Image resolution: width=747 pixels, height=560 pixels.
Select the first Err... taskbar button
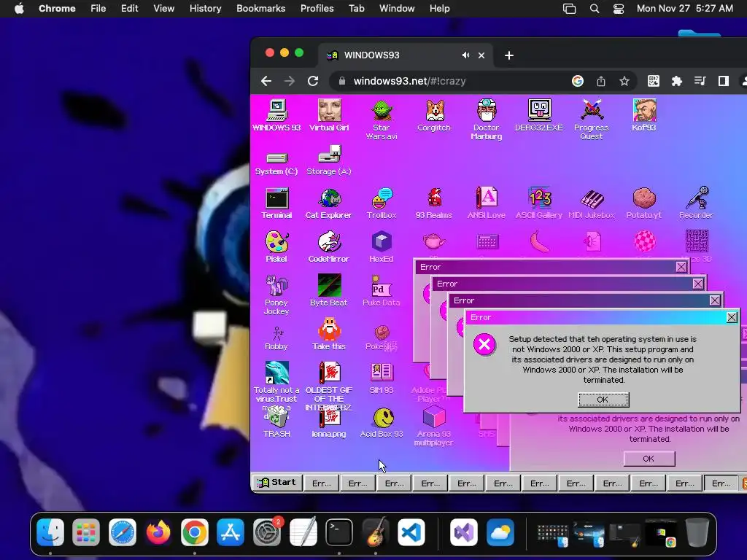click(x=321, y=483)
